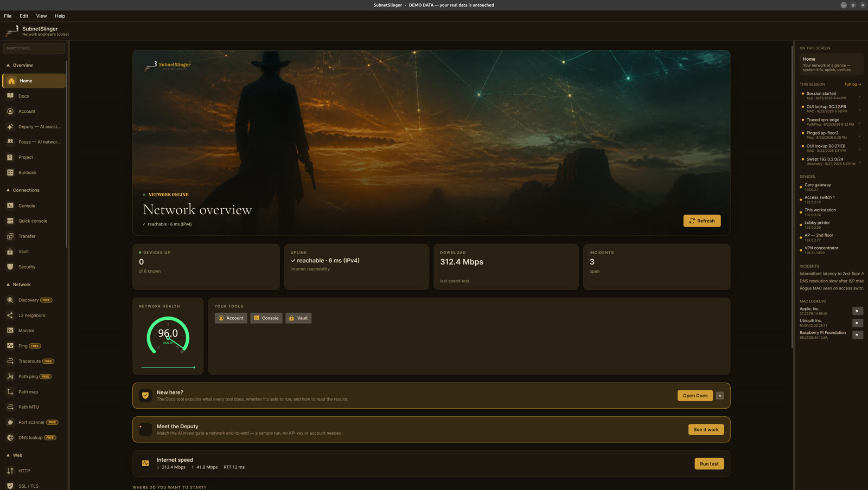This screenshot has width=868, height=490.
Task: Click the Refresh button
Action: pos(702,221)
